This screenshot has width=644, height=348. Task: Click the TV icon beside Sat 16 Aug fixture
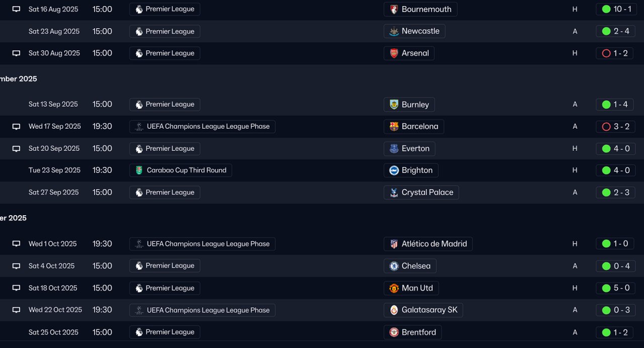(x=16, y=9)
